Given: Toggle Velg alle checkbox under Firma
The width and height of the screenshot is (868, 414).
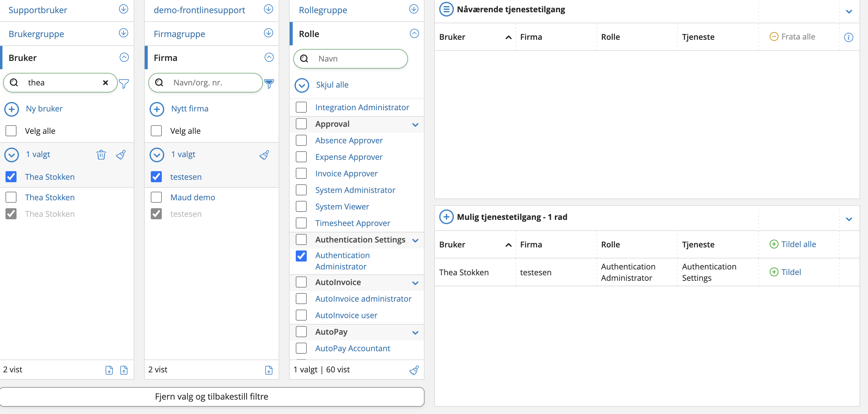Looking at the screenshot, I should point(156,131).
